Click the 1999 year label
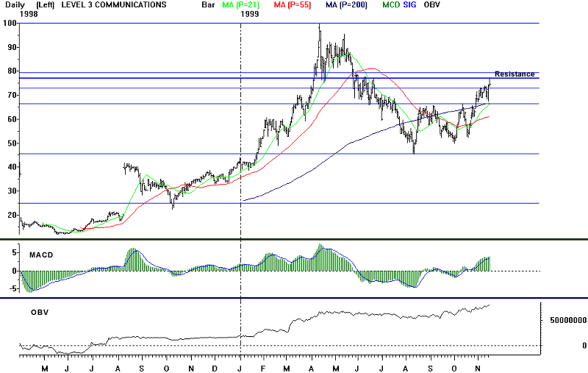Image resolution: width=588 pixels, height=373 pixels. tap(250, 14)
